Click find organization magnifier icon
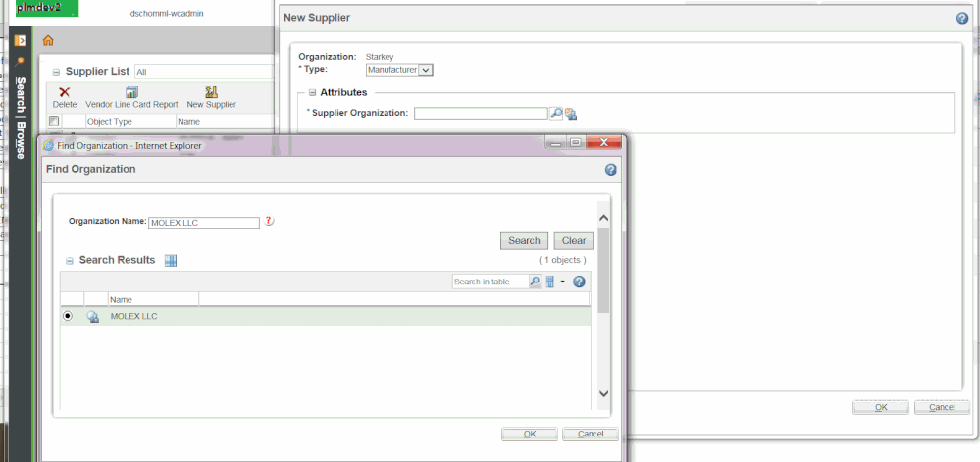 pos(555,113)
